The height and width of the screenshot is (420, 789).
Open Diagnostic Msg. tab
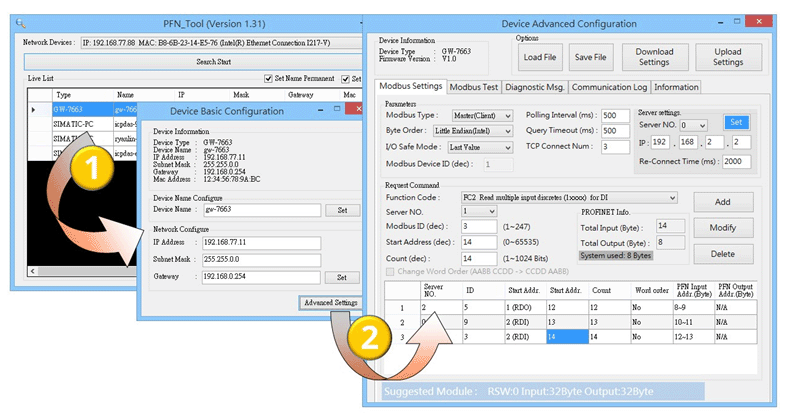tap(534, 87)
